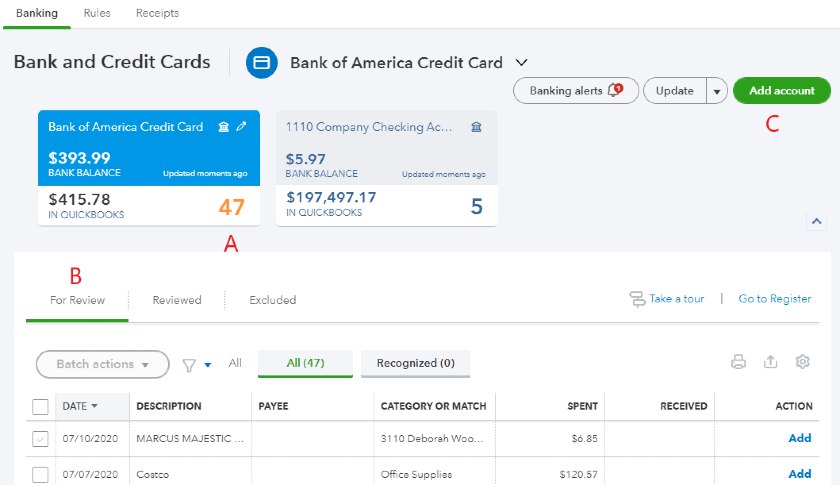
Task: Toggle the select-all checkbox in table header
Action: click(x=40, y=407)
